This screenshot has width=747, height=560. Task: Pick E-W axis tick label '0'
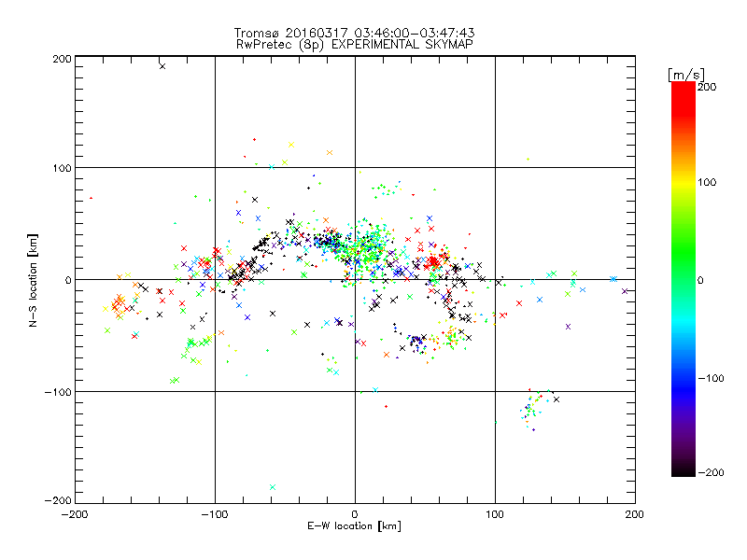tap(355, 514)
